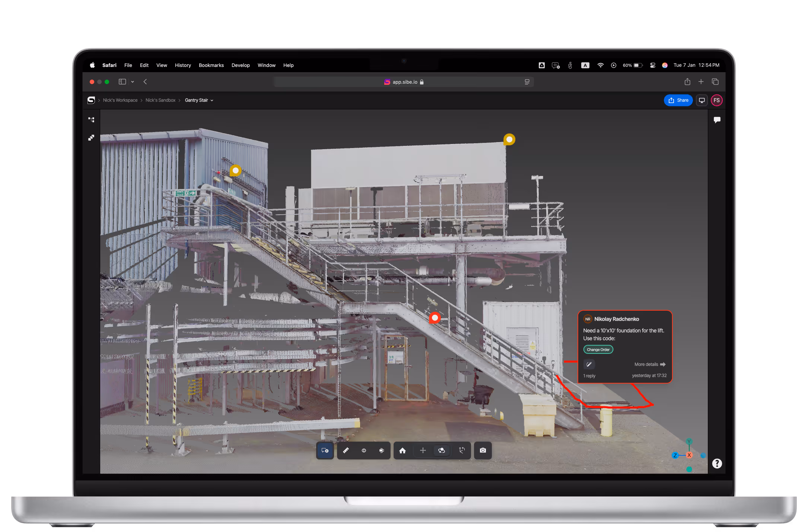Open a new Safari tab with plus
Image resolution: width=808 pixels, height=532 pixels.
(x=701, y=82)
